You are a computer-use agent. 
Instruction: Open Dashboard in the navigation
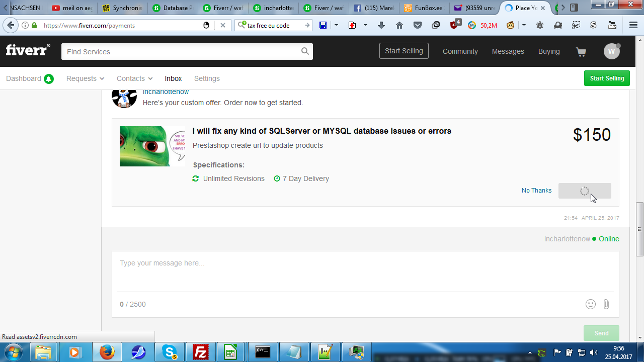24,78
